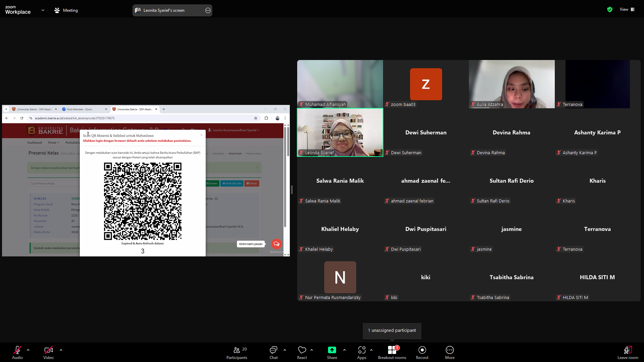644x362 pixels.
Task: Start camera with the Video button
Action: 48,352
